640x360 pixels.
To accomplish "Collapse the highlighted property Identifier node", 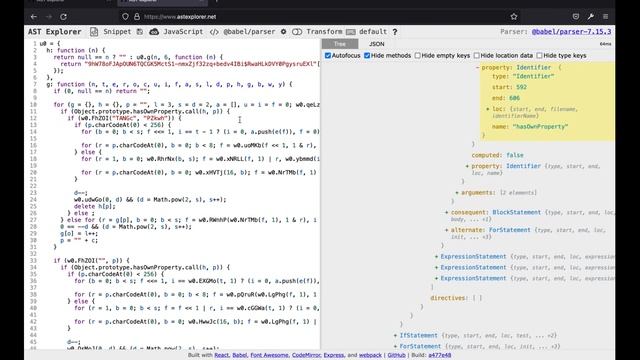I will tap(478, 67).
